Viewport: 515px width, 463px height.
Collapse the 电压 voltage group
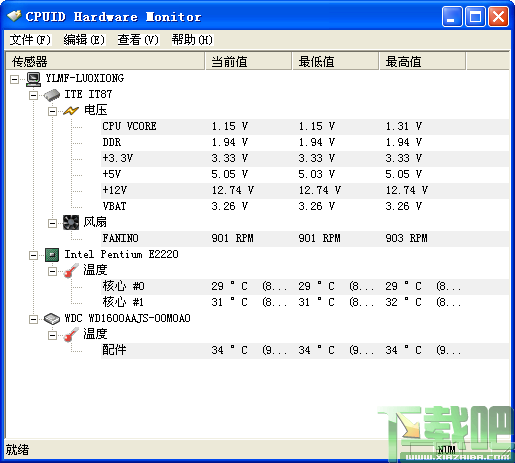pos(52,111)
